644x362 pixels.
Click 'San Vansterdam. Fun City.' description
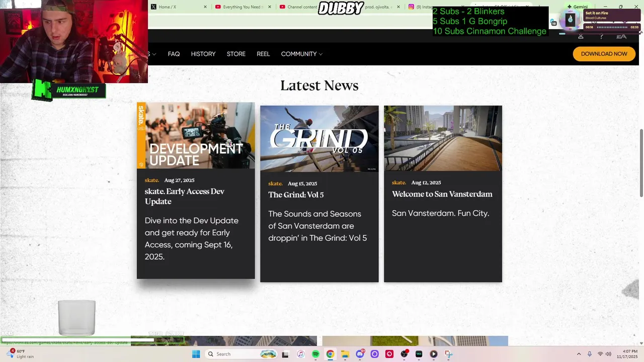coord(440,213)
